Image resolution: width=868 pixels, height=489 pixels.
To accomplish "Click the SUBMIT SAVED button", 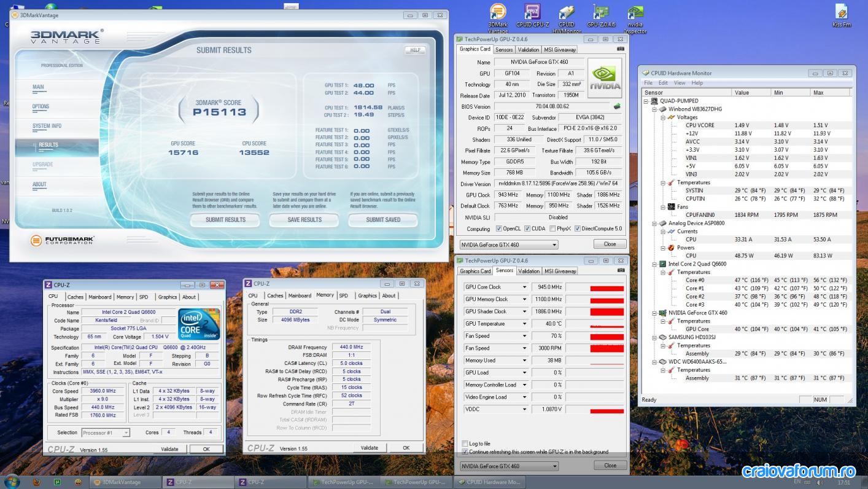I will [383, 220].
